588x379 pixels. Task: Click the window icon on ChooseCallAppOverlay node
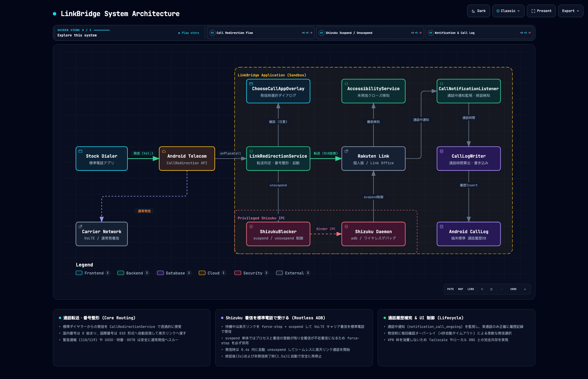[x=251, y=84]
